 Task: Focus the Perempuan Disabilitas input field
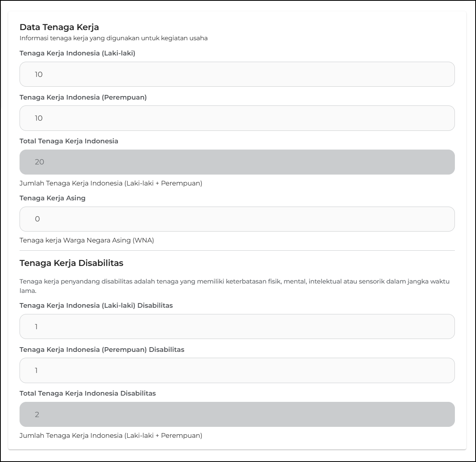(237, 370)
